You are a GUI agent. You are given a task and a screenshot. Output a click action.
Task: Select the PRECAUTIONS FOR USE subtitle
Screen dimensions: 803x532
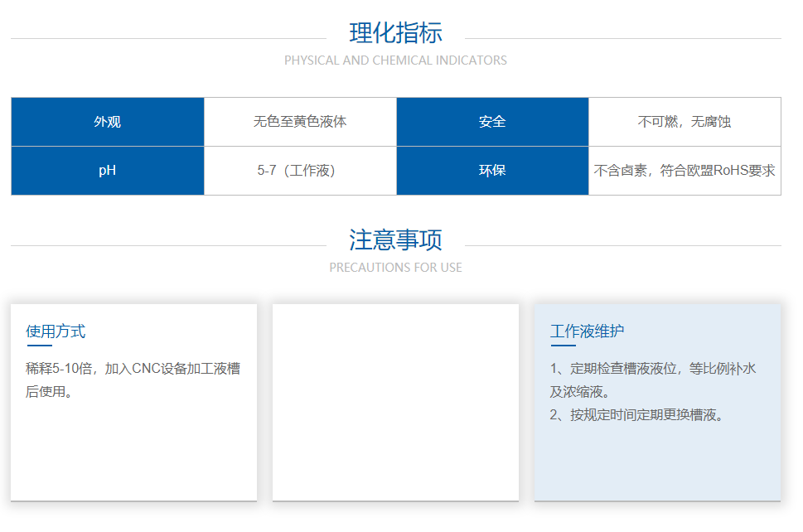(x=395, y=268)
